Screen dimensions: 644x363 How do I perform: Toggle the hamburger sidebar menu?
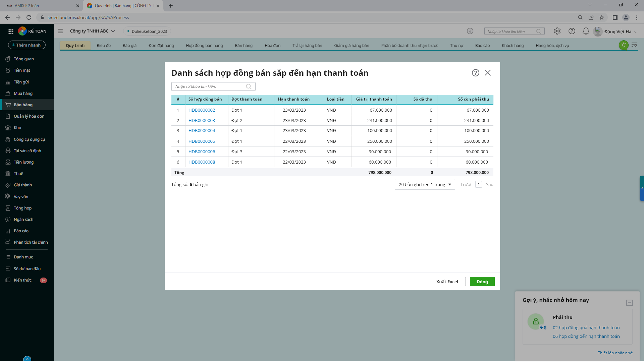pos(60,31)
